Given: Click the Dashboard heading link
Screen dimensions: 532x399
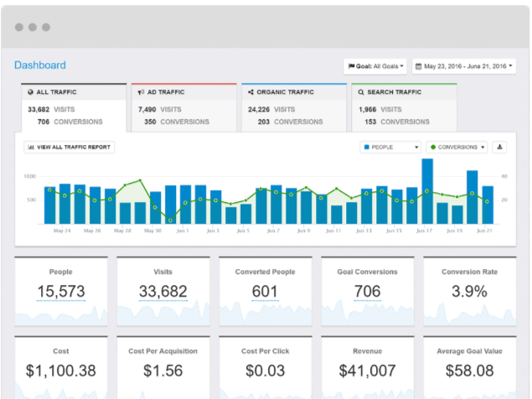Looking at the screenshot, I should [x=39, y=65].
